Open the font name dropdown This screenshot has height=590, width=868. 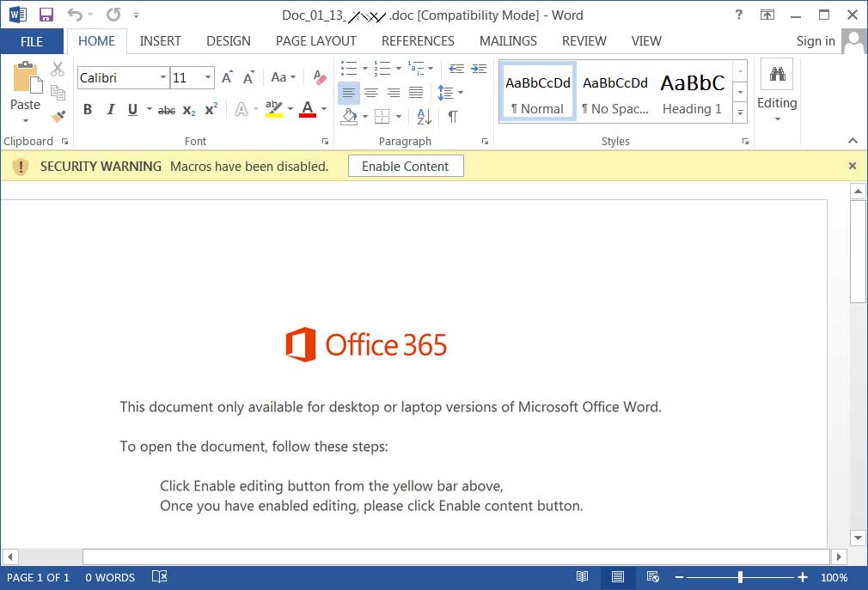tap(162, 77)
